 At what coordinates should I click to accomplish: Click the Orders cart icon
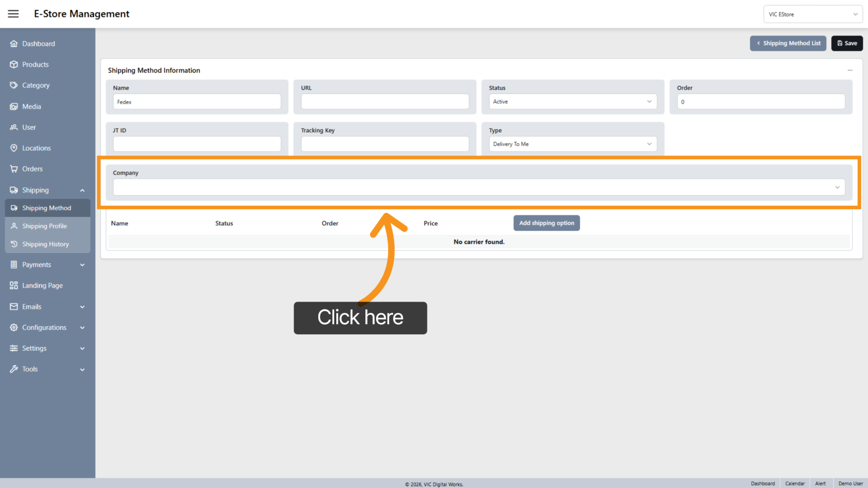tap(14, 169)
